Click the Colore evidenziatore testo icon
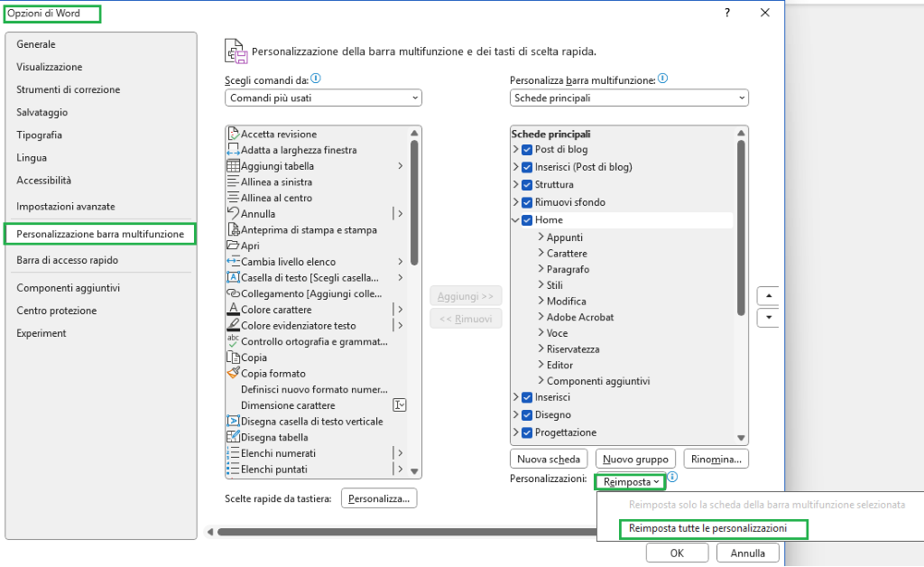 coord(234,325)
